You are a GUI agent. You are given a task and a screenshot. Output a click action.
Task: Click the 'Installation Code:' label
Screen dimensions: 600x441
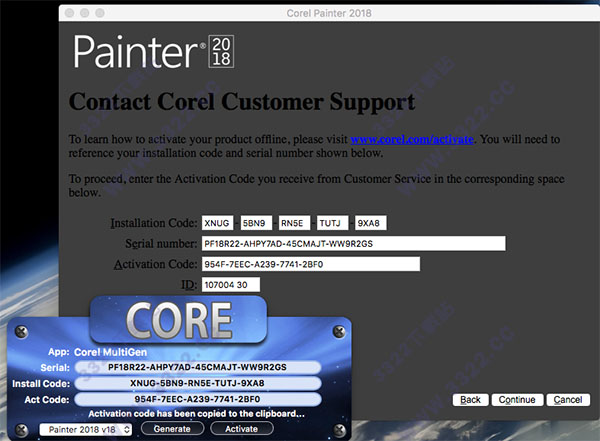154,223
